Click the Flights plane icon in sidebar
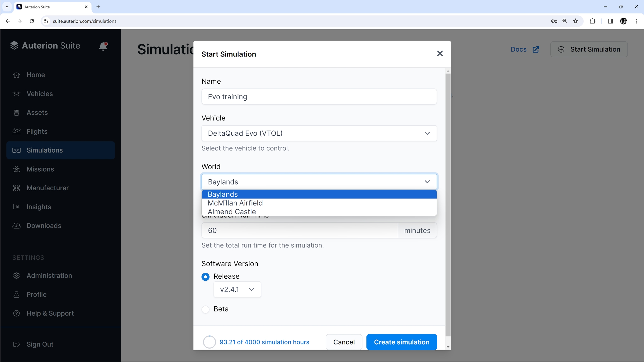The image size is (644, 362). 16,131
